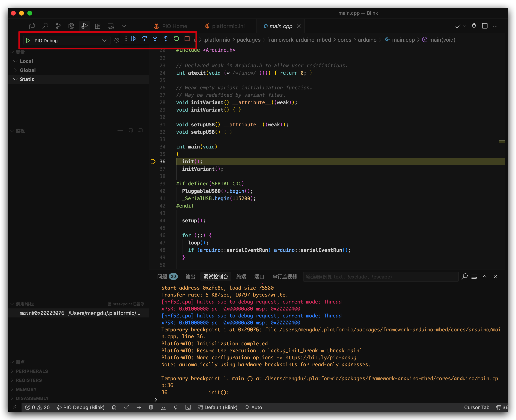Expand the REGISTERS panel
The image size is (516, 420).
29,380
